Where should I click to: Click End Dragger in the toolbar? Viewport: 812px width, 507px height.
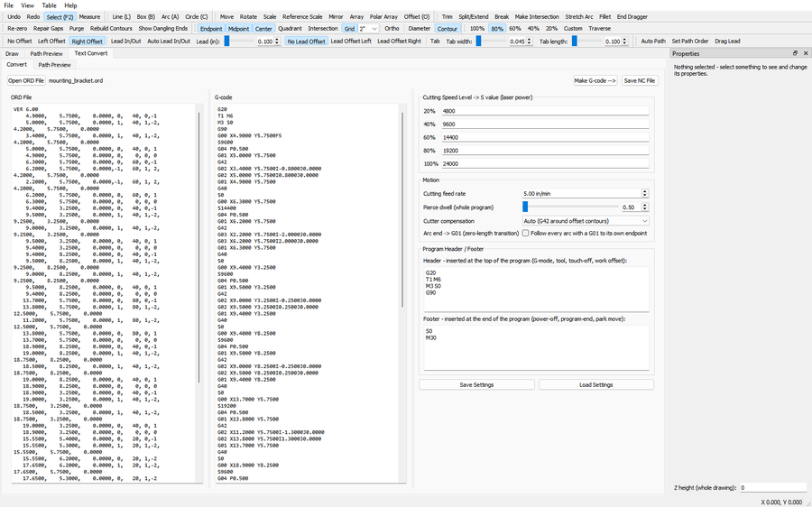632,16
